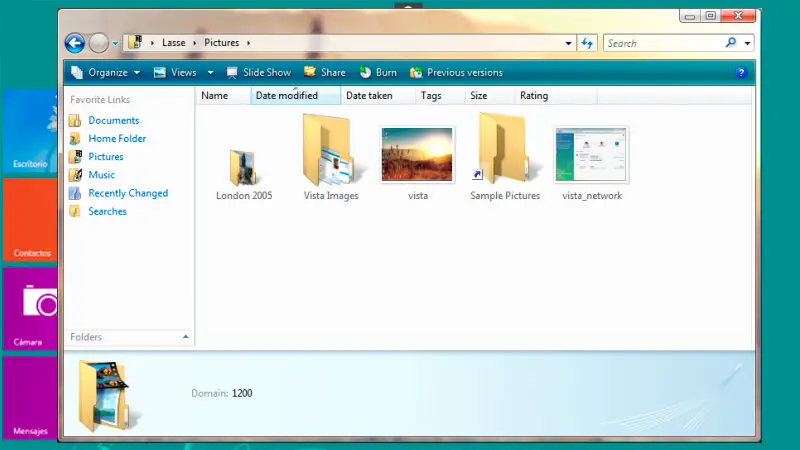Open the Escritorio tile behind the window
This screenshot has height=450, width=800.
pyautogui.click(x=30, y=132)
